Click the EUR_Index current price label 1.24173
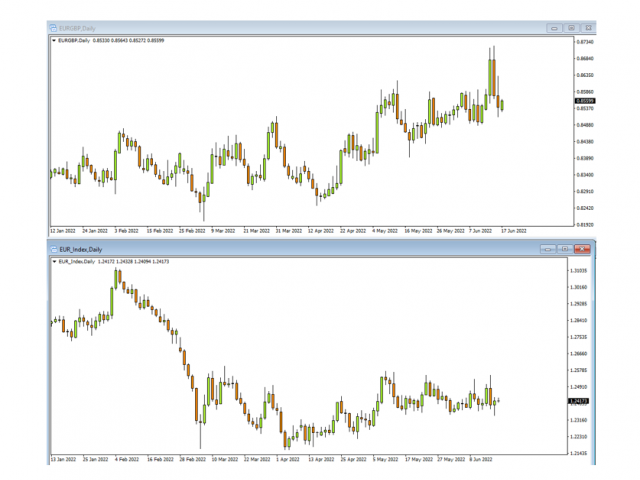This screenshot has height=480, width=640. tap(578, 401)
